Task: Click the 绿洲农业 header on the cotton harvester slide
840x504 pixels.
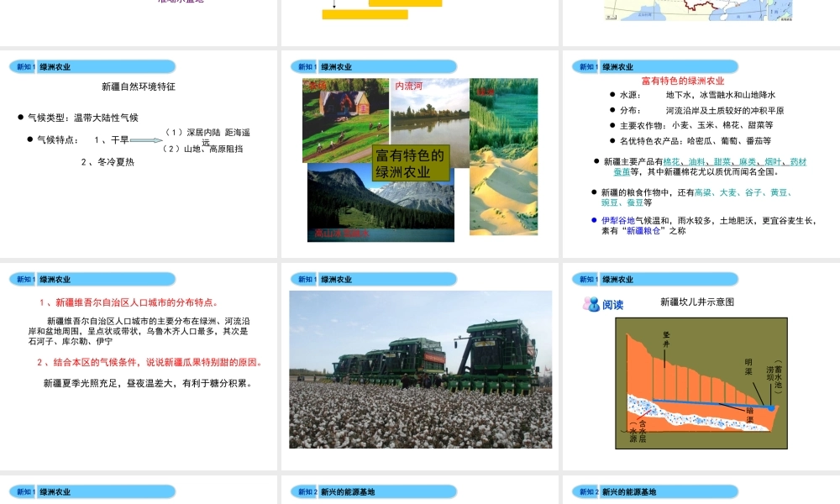Action: click(337, 280)
